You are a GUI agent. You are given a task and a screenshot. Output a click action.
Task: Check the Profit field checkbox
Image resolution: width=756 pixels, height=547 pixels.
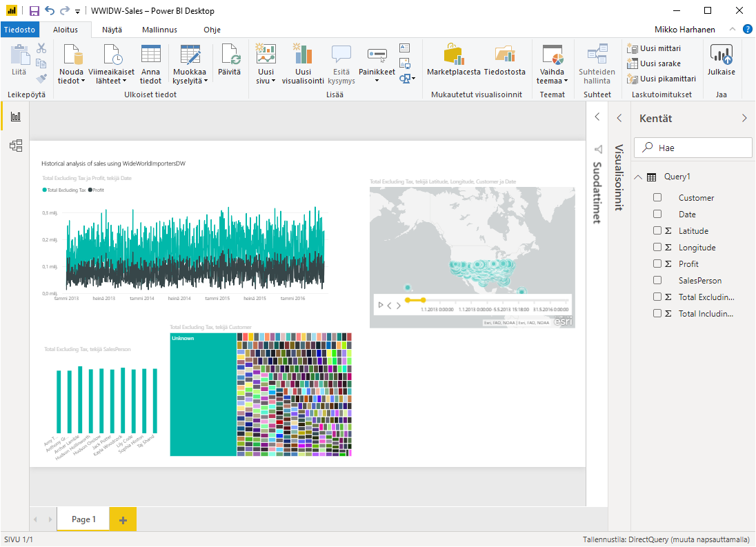(657, 263)
